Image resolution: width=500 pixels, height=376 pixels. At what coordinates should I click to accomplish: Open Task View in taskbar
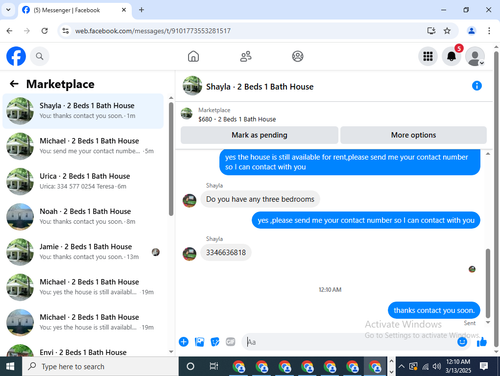[x=214, y=366]
